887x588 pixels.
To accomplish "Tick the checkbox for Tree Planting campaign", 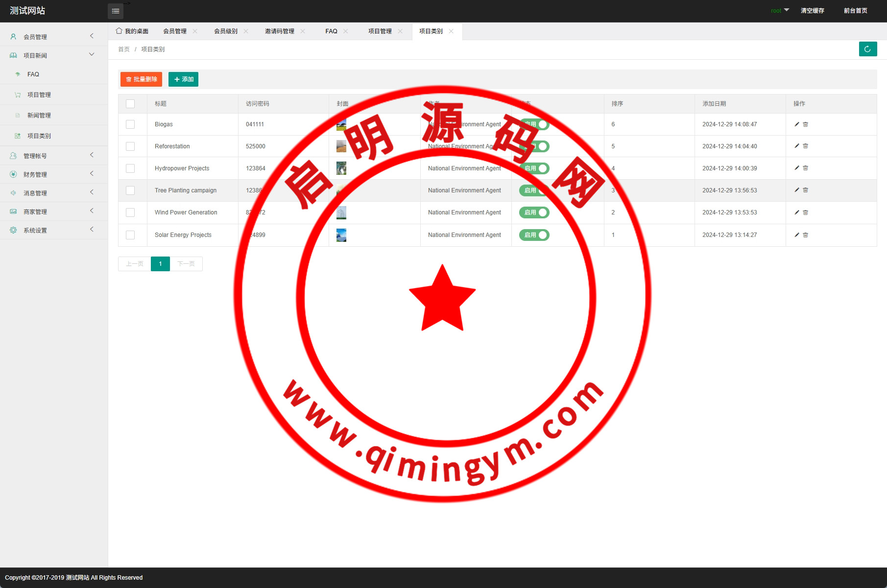I will tap(130, 190).
